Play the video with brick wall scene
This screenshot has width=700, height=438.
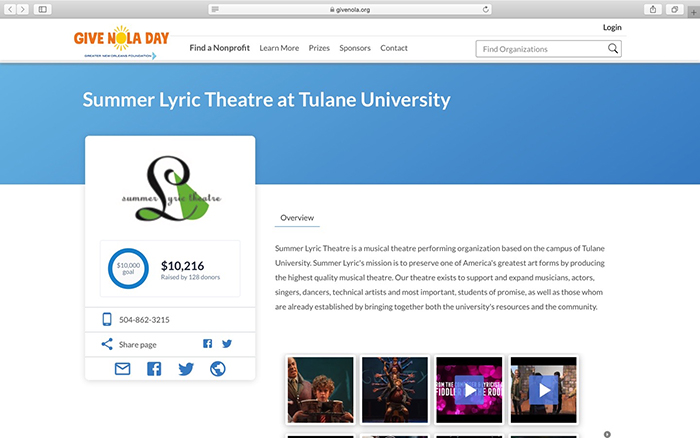544,390
